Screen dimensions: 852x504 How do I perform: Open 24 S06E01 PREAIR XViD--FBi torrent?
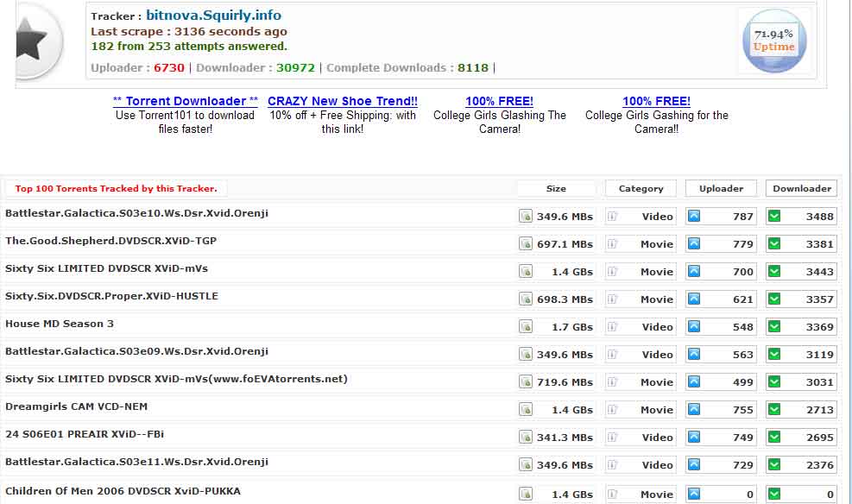coord(85,434)
